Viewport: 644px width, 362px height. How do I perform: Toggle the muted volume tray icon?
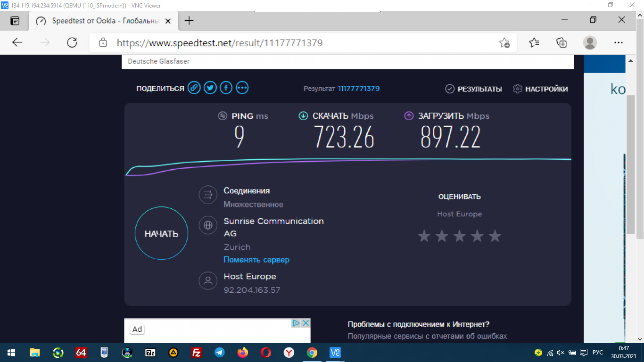pos(561,353)
